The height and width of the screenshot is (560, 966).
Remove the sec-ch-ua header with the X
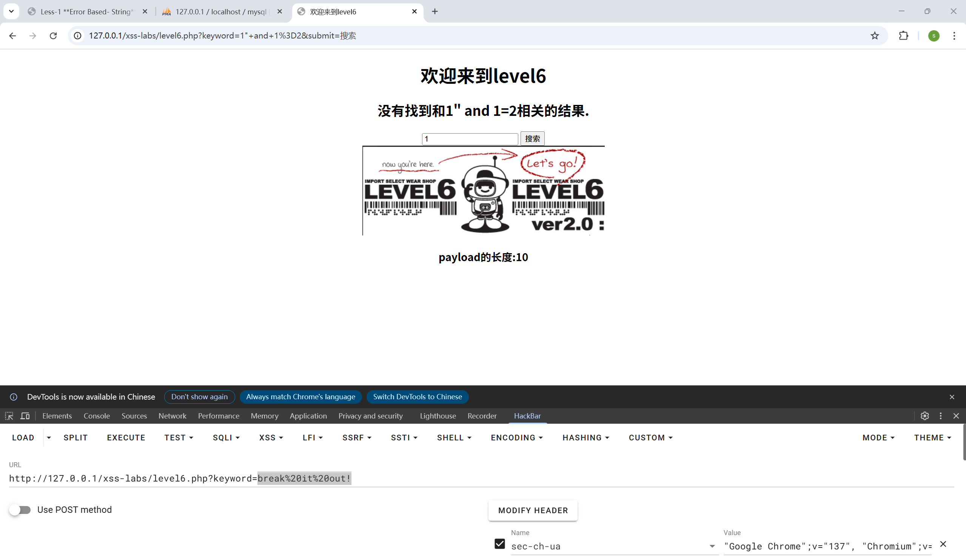(x=943, y=544)
